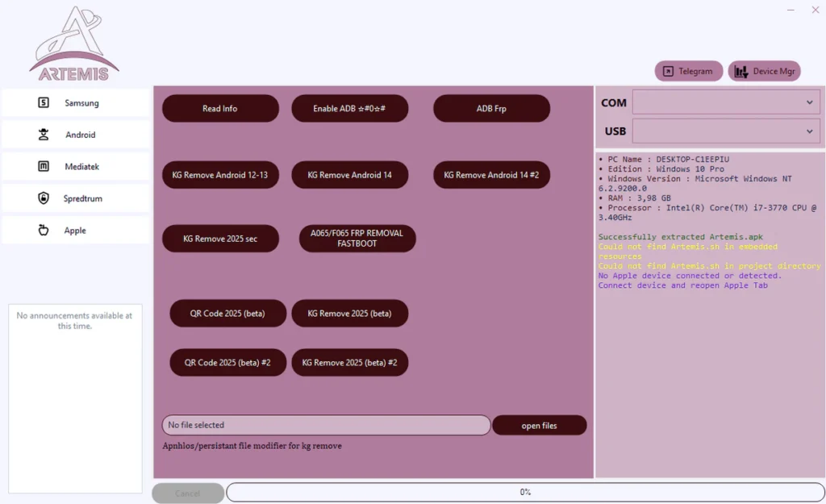The height and width of the screenshot is (504, 826).
Task: Click the Android robot sidebar icon
Action: [44, 135]
